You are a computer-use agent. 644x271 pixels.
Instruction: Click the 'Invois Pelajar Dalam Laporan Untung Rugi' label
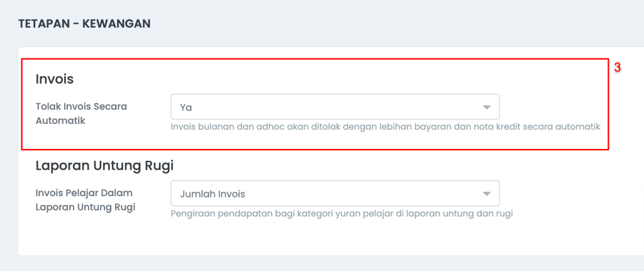[86, 200]
